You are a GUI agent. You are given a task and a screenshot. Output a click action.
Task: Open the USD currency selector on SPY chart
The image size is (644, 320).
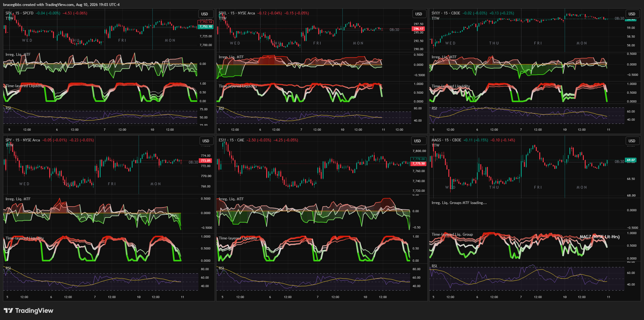pos(206,141)
